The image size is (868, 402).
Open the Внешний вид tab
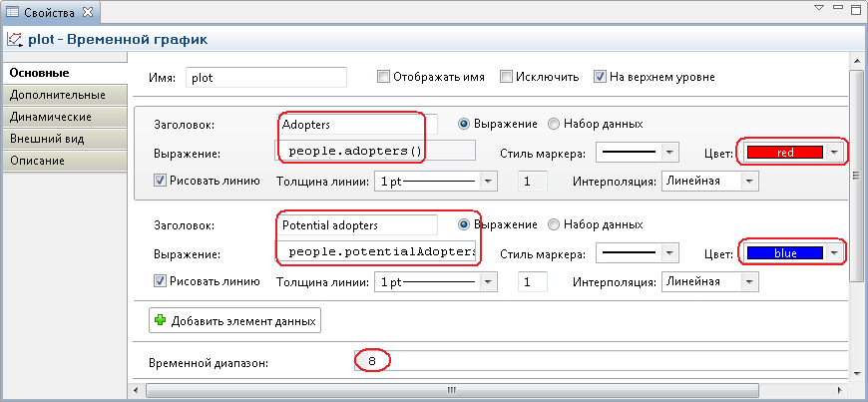click(64, 139)
